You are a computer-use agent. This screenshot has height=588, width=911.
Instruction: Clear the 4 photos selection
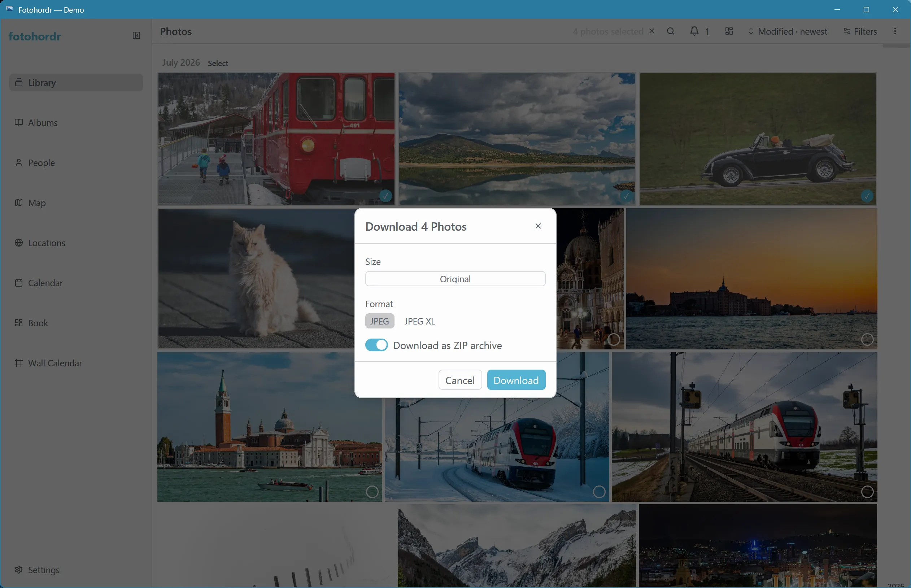652,31
